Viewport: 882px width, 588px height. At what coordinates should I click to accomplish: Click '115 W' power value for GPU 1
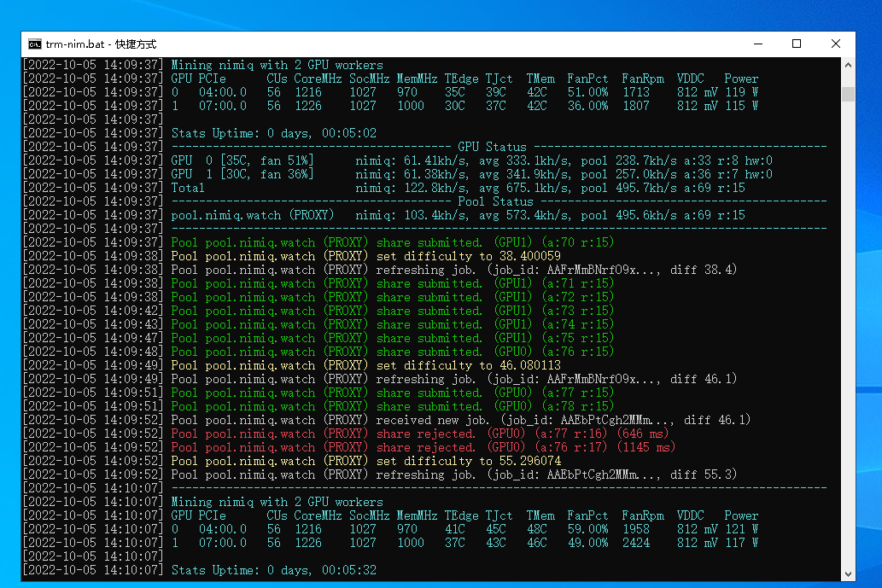741,106
